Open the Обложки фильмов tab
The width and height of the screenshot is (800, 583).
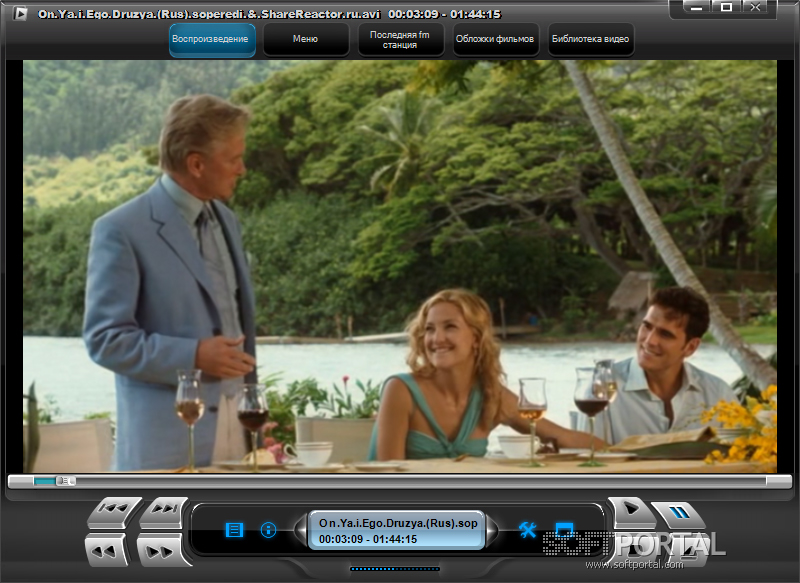[495, 39]
